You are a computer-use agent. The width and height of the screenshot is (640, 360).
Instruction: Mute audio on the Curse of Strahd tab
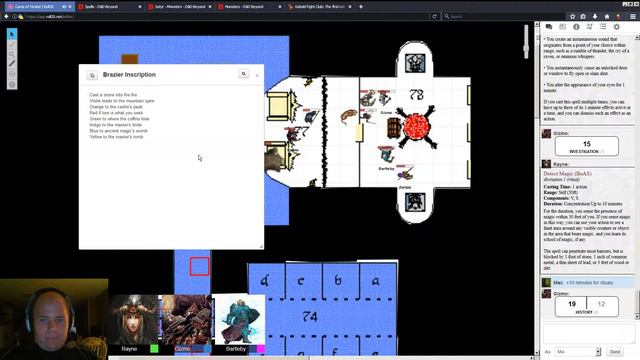(x=64, y=7)
